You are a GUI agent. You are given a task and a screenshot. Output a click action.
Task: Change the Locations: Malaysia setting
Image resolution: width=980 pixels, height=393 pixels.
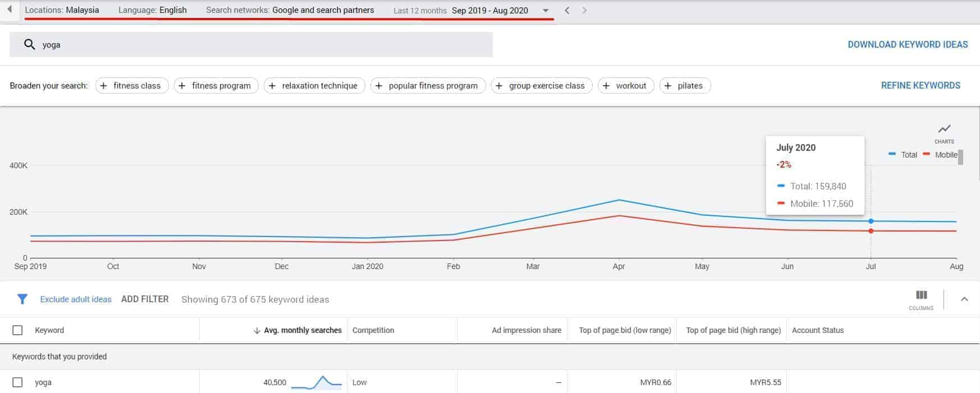tap(62, 10)
